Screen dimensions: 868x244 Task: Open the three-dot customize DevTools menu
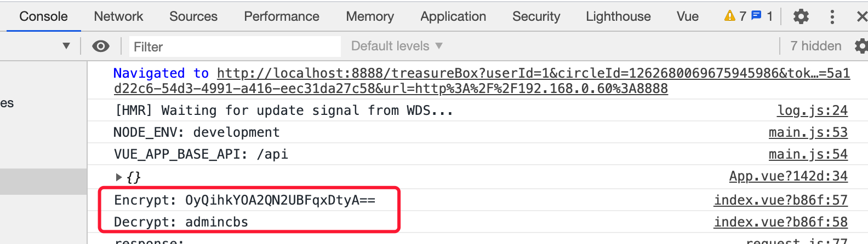point(832,16)
